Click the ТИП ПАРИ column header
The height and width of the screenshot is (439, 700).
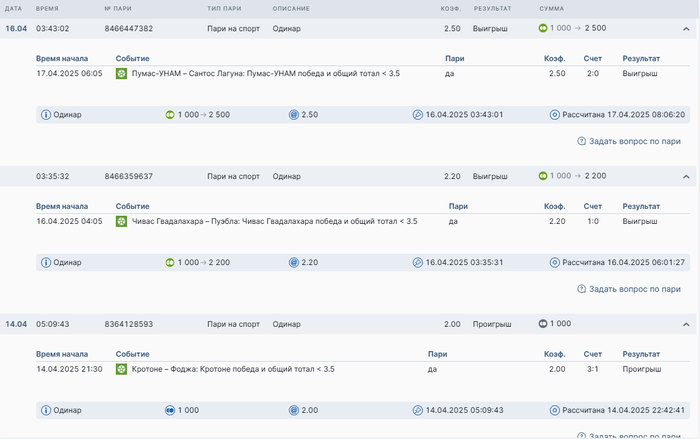225,9
